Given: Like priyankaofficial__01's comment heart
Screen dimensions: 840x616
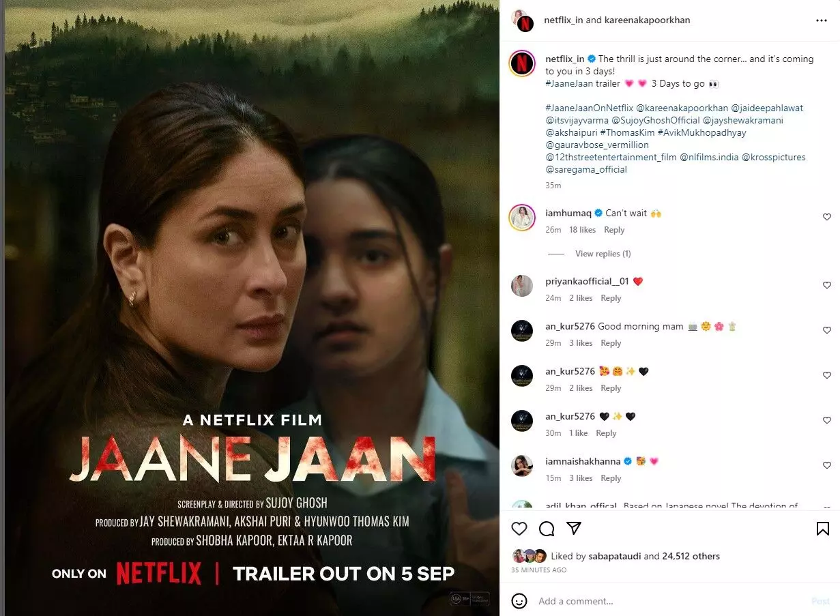Looking at the screenshot, I should [827, 285].
